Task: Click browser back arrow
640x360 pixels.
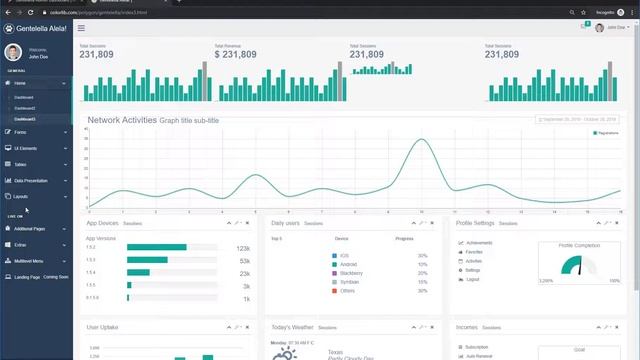Action: point(8,13)
